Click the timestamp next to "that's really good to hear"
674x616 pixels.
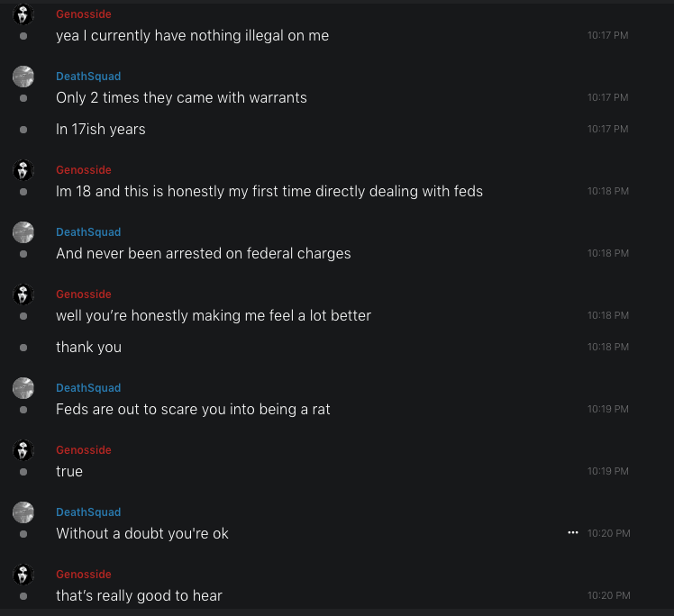tap(607, 595)
